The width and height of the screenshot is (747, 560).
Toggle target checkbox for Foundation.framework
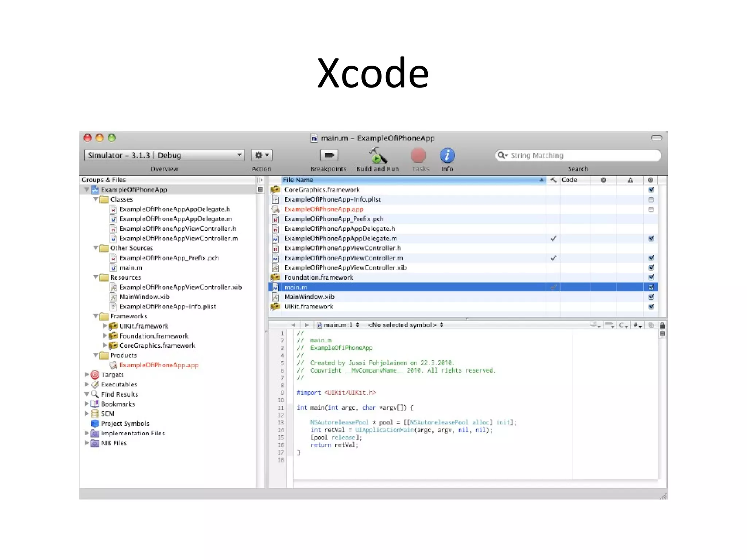(x=651, y=277)
